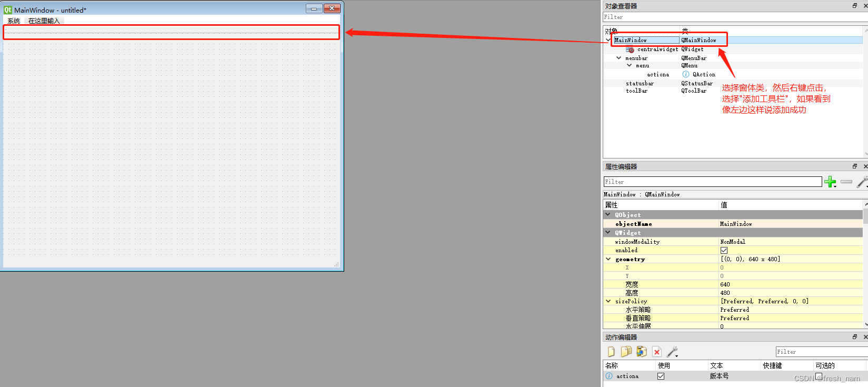The image size is (868, 387).
Task: Click the 名称 column header in action editor
Action: 630,365
